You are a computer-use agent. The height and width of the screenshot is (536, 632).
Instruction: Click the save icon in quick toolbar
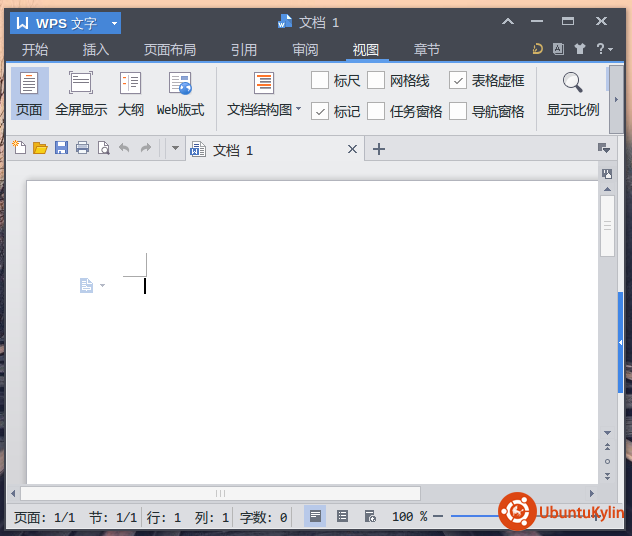tap(61, 149)
